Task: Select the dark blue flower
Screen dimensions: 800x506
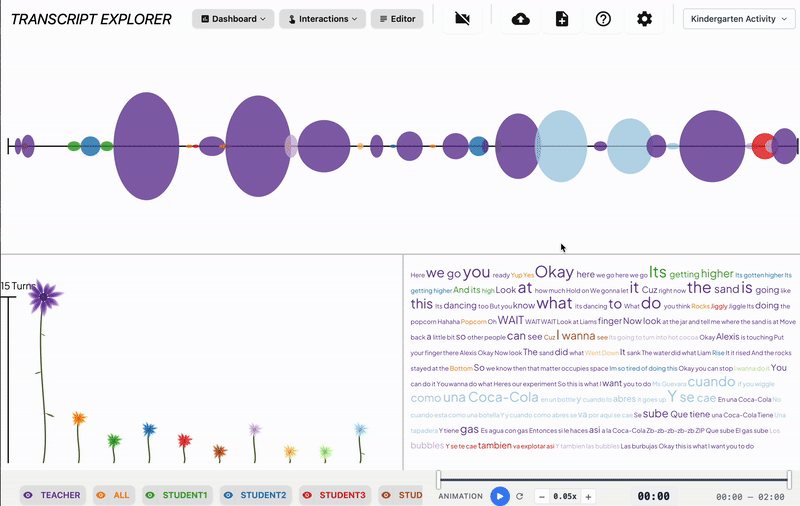Action: (x=149, y=430)
